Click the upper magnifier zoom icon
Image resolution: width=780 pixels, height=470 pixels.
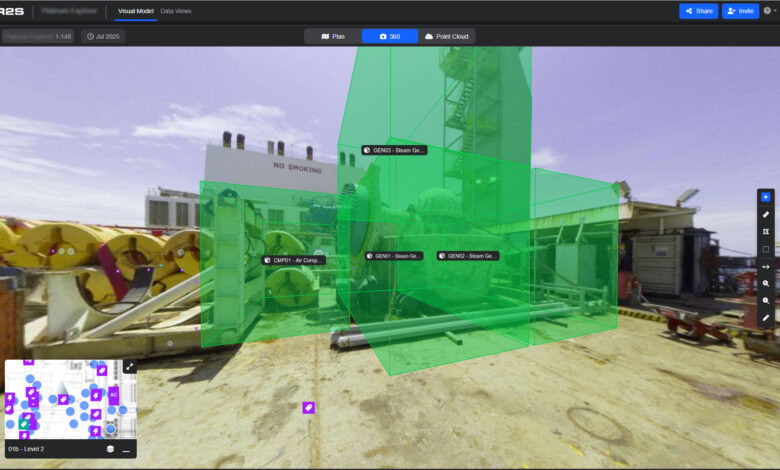[x=766, y=283]
